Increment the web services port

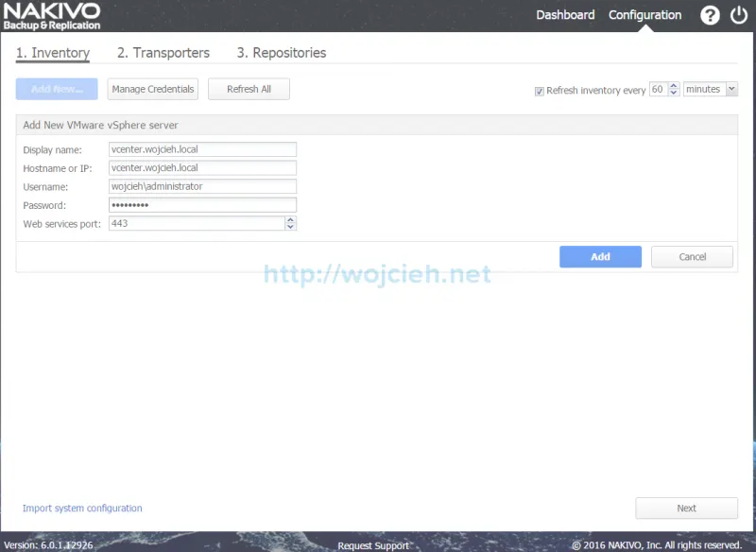pyautogui.click(x=290, y=220)
